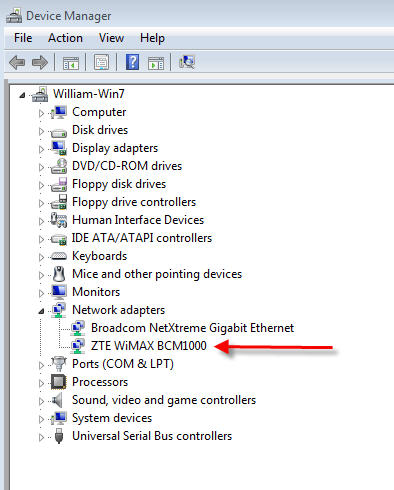
Task: Click the blue Help question mark icon
Action: coord(132,62)
